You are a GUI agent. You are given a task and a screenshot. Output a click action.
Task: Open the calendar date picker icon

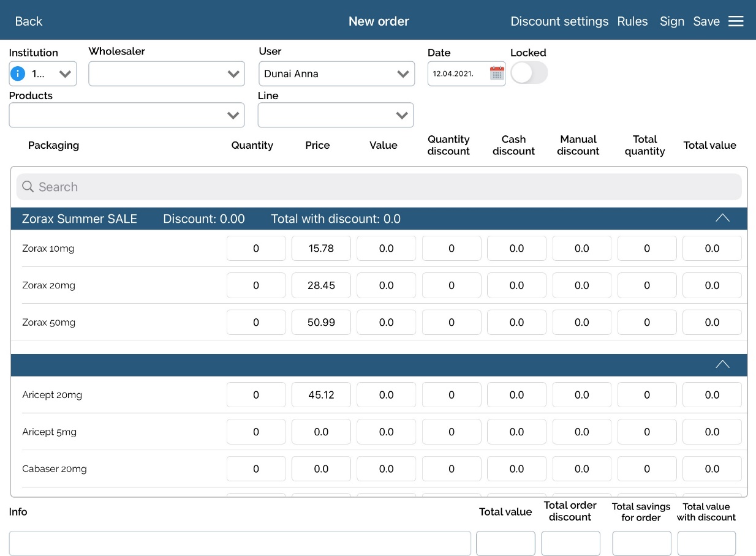(497, 73)
